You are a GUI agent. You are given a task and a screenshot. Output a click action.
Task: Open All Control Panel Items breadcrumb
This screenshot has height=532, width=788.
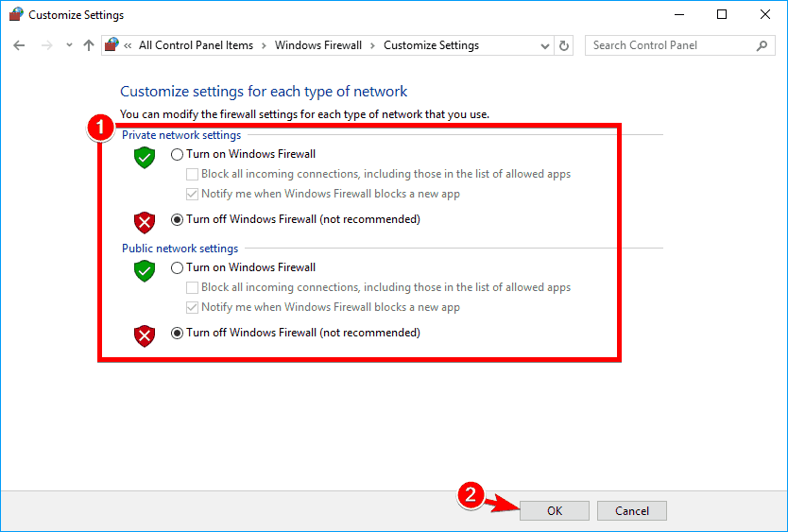pyautogui.click(x=196, y=45)
